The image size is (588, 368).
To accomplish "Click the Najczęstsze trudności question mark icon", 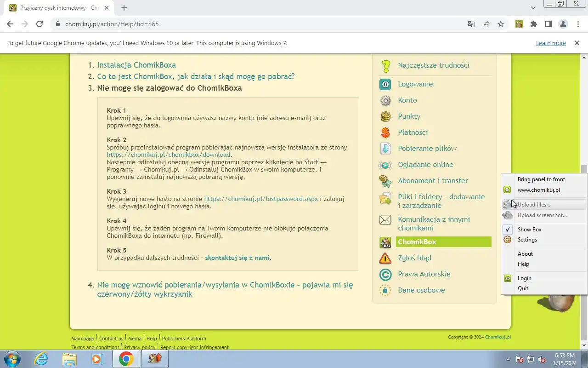I will pos(385,66).
